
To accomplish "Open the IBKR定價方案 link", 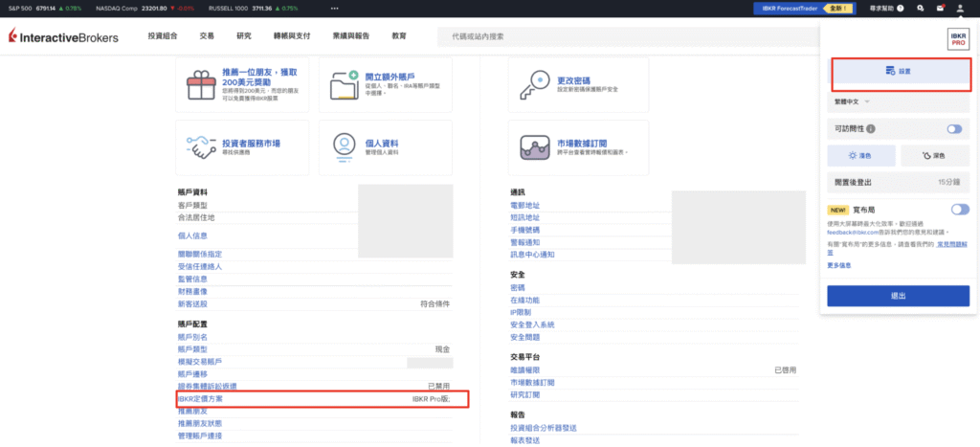I will click(x=200, y=399).
